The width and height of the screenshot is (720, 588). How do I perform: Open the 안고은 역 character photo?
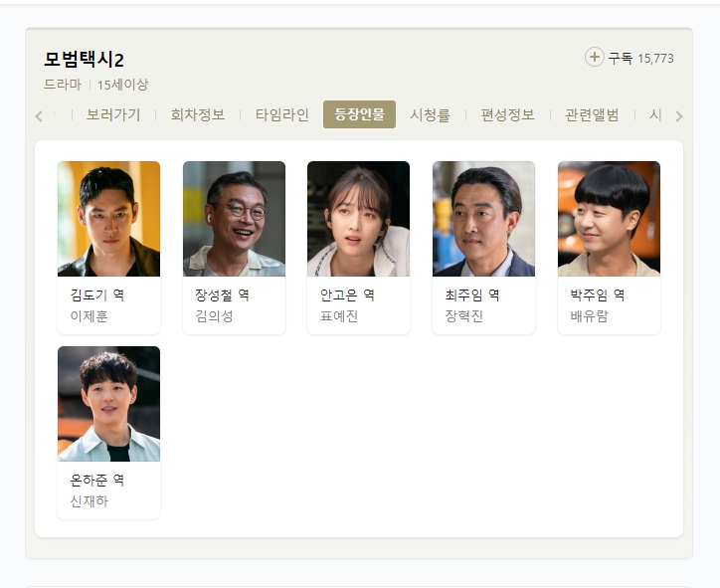359,219
